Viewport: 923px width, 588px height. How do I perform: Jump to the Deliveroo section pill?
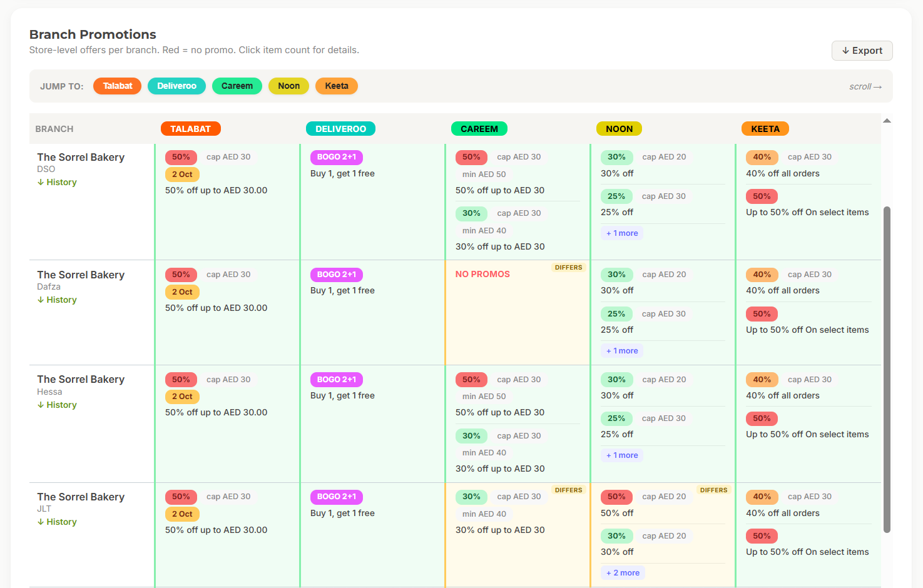pos(176,86)
